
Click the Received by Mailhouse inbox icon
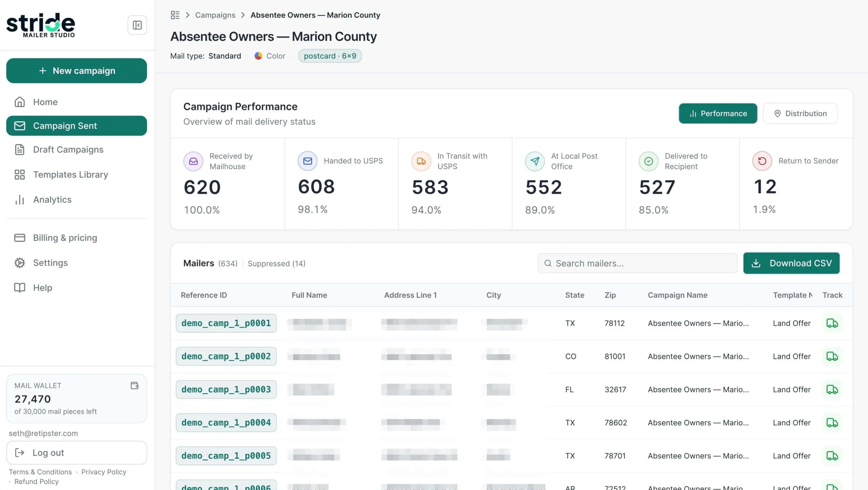(193, 161)
